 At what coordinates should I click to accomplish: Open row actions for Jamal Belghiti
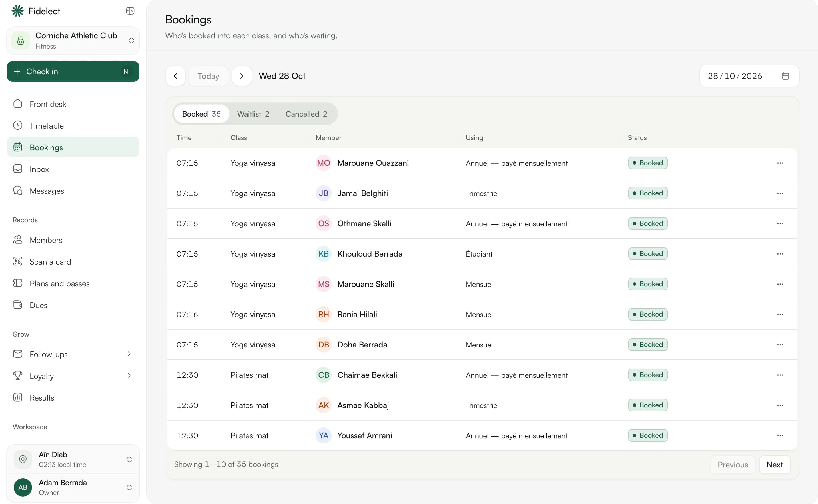tap(780, 193)
